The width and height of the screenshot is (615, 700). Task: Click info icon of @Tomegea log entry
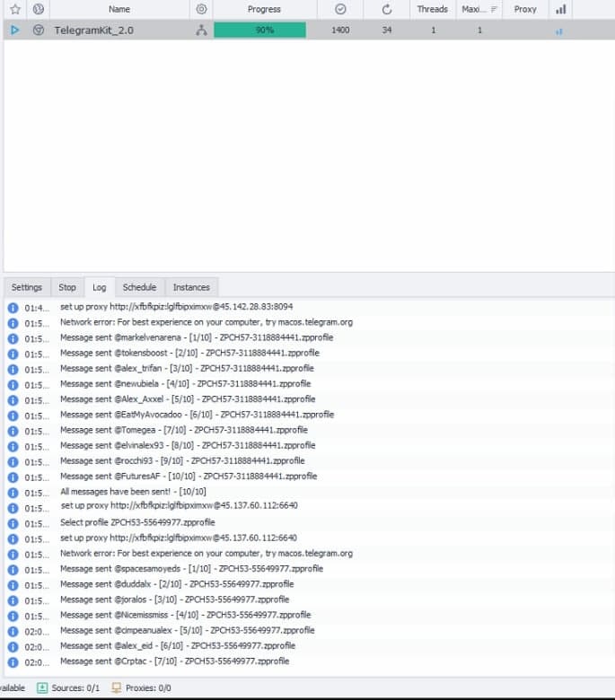[13, 432]
